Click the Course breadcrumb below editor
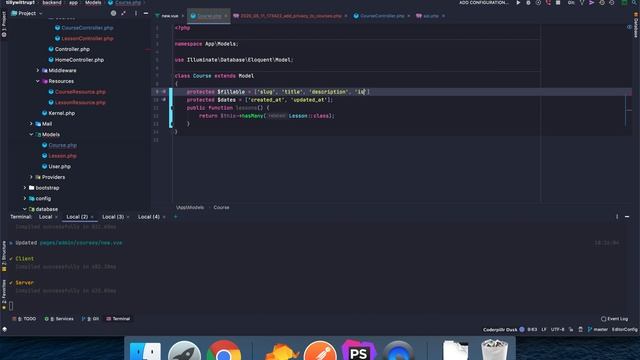The width and height of the screenshot is (640, 360). point(221,207)
